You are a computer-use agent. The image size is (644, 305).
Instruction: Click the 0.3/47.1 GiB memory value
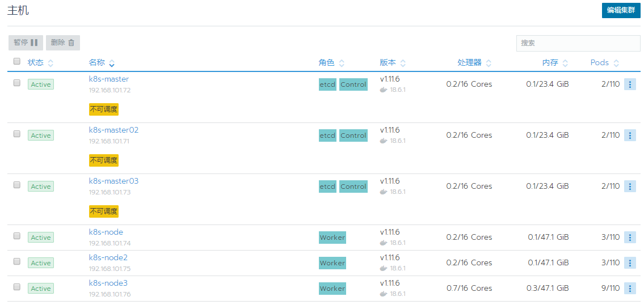click(x=548, y=288)
